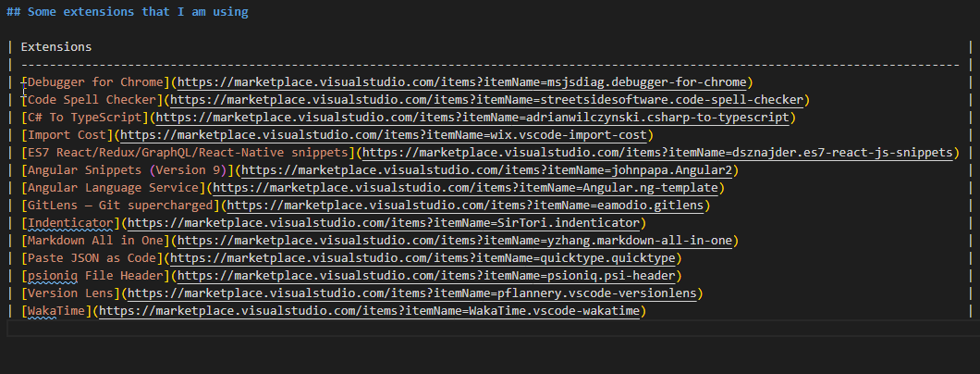Open the johnpapa.Angular2 marketplace URL
The height and width of the screenshot is (374, 980).
[x=486, y=170]
